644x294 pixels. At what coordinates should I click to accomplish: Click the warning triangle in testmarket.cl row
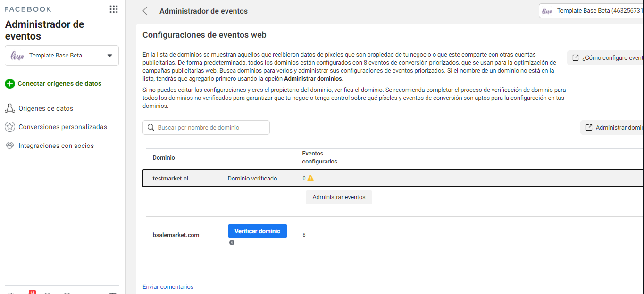[x=310, y=178]
